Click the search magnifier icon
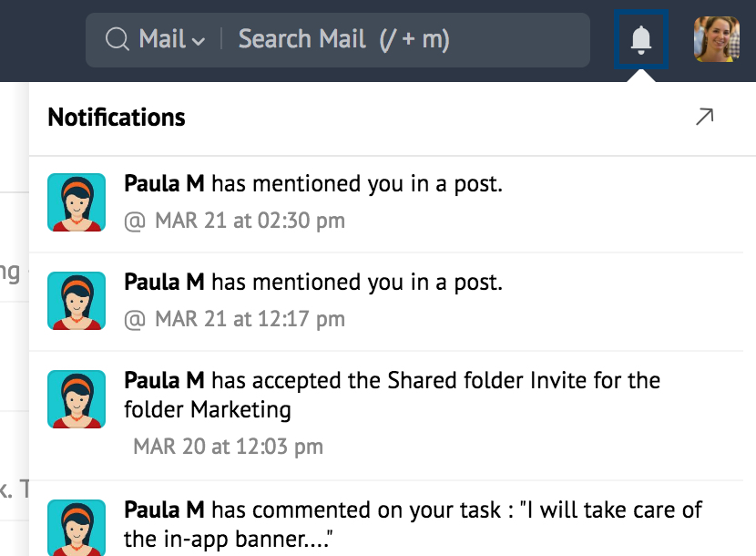 117,39
